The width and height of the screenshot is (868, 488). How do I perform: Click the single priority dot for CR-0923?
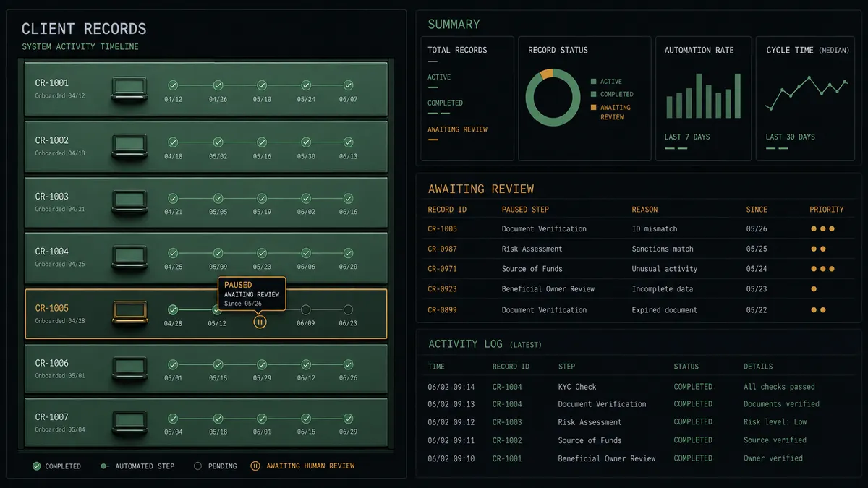(x=814, y=289)
